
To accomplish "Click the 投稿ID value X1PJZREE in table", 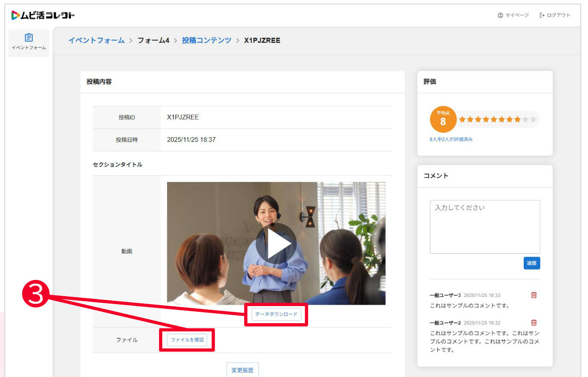I will [183, 117].
